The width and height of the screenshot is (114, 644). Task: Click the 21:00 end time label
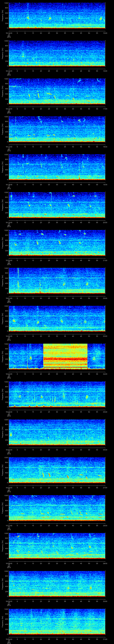(105, 260)
